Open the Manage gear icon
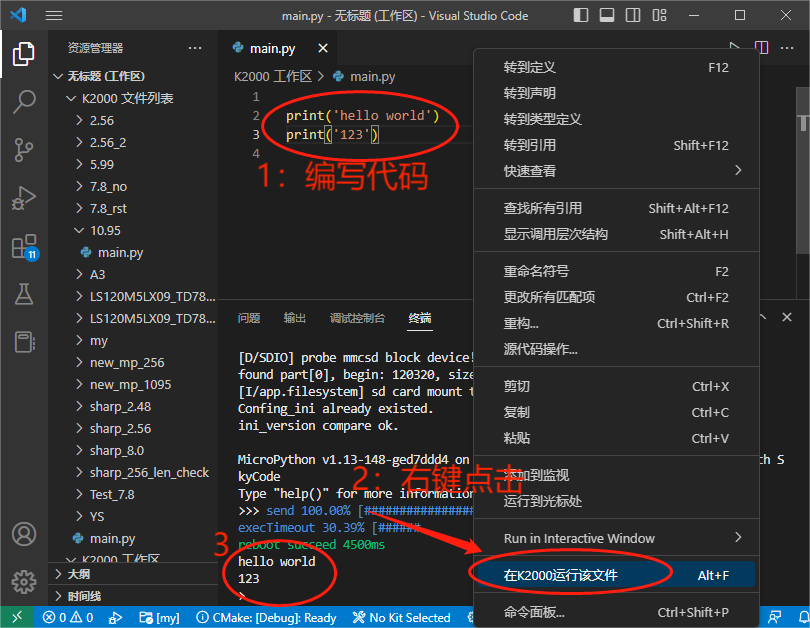 (24, 582)
